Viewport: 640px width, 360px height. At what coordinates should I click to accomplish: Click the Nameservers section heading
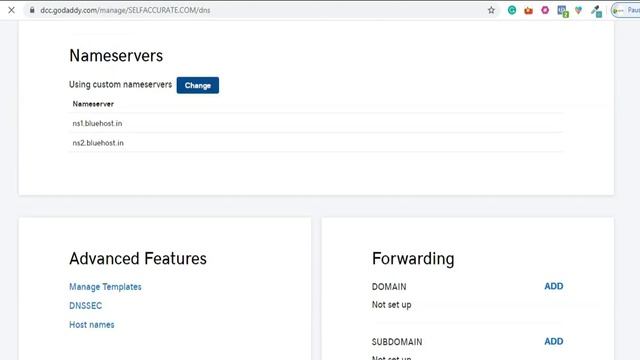point(116,56)
